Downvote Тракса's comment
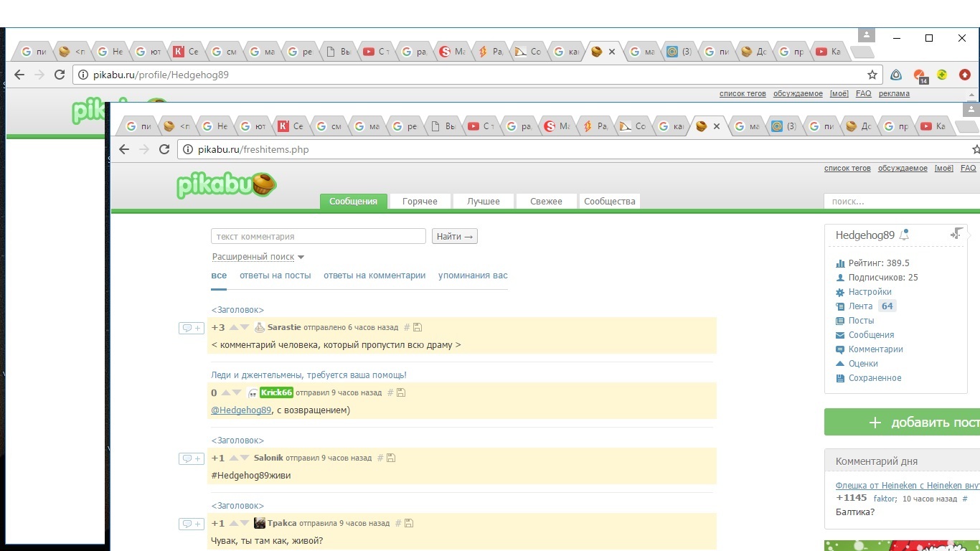 point(245,524)
